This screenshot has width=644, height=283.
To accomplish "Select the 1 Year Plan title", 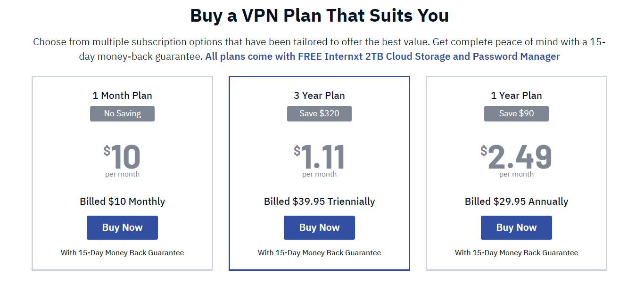I will (x=516, y=96).
